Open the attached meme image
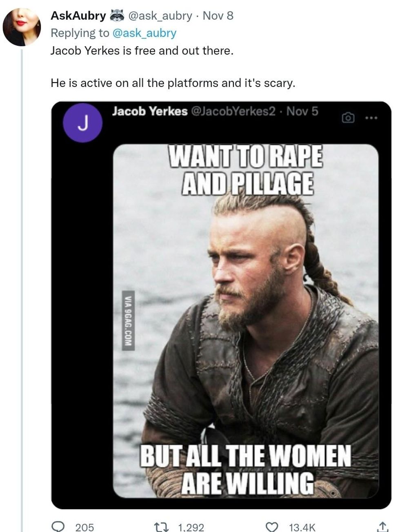The width and height of the screenshot is (400, 532). pyautogui.click(x=246, y=321)
